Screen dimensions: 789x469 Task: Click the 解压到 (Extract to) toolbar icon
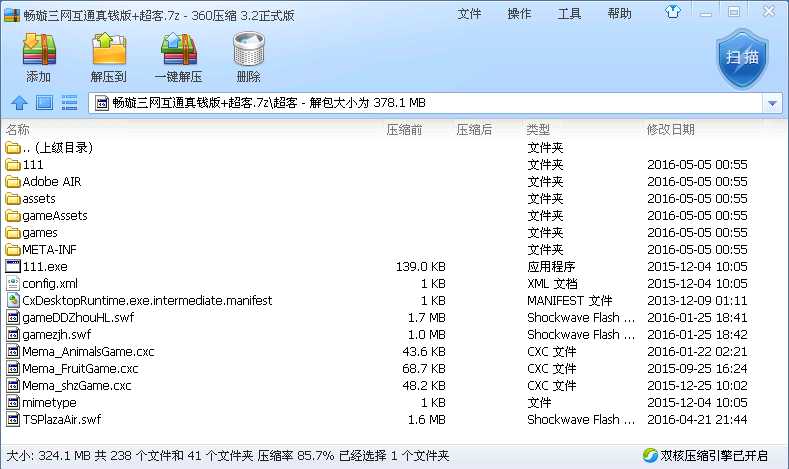(108, 49)
